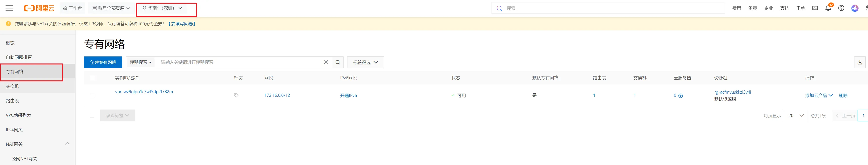Select 交换机 in the left sidebar

[13, 86]
